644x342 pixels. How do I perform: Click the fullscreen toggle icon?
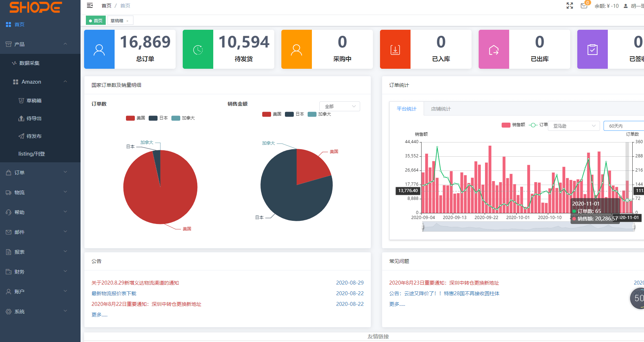click(x=570, y=6)
